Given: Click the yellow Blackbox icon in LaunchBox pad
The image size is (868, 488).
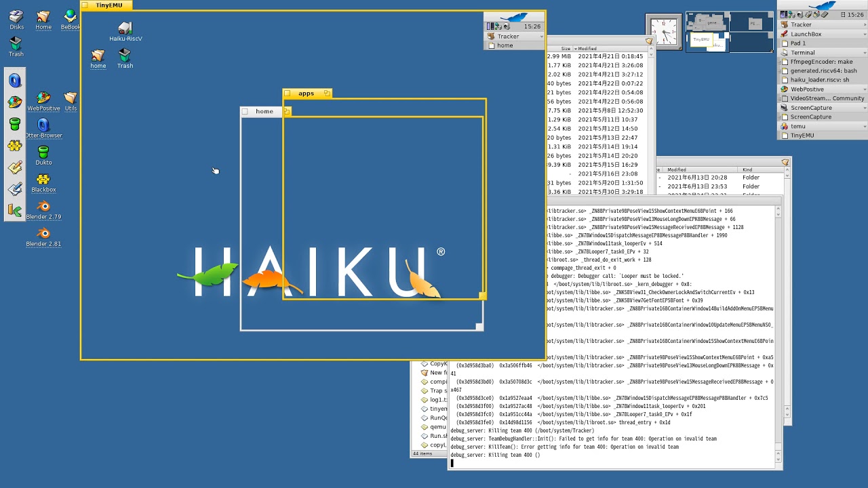Looking at the screenshot, I should [15, 146].
